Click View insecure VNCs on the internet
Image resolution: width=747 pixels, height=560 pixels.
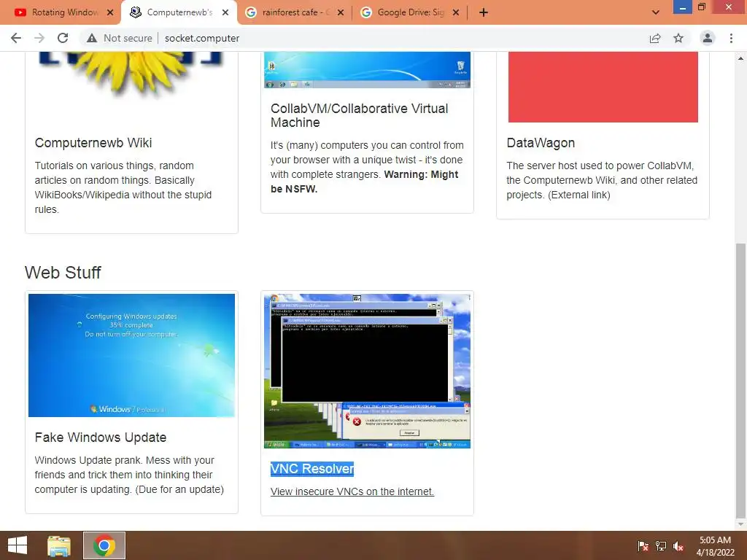coord(352,491)
